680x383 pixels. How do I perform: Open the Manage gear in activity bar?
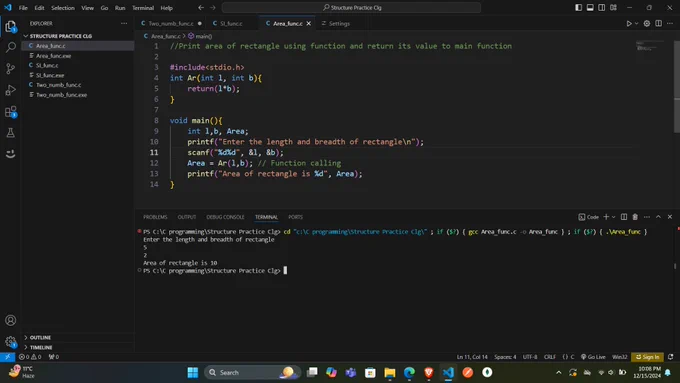pos(10,342)
